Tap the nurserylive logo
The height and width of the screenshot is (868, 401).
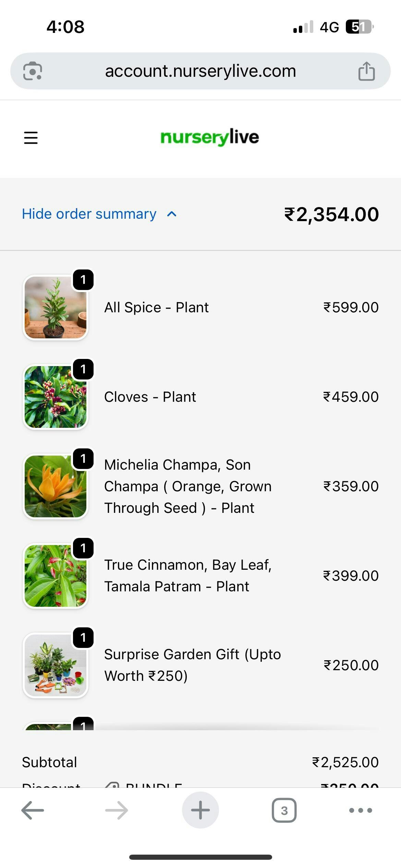click(209, 137)
